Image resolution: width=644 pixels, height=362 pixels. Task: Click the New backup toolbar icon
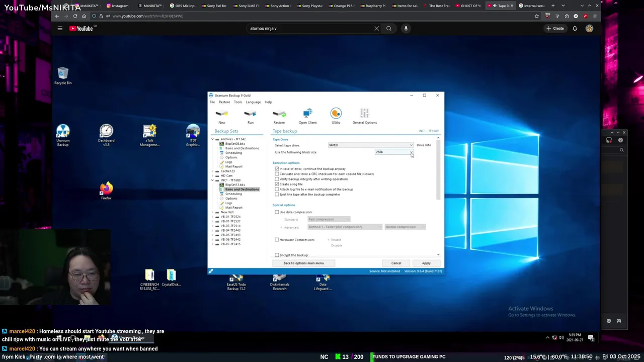(x=221, y=116)
